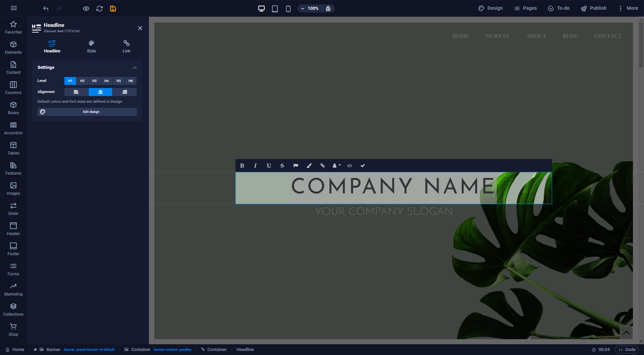Click the scroll-to-top arrow on canvas
Screen dimensions: 644x355
tap(626, 332)
